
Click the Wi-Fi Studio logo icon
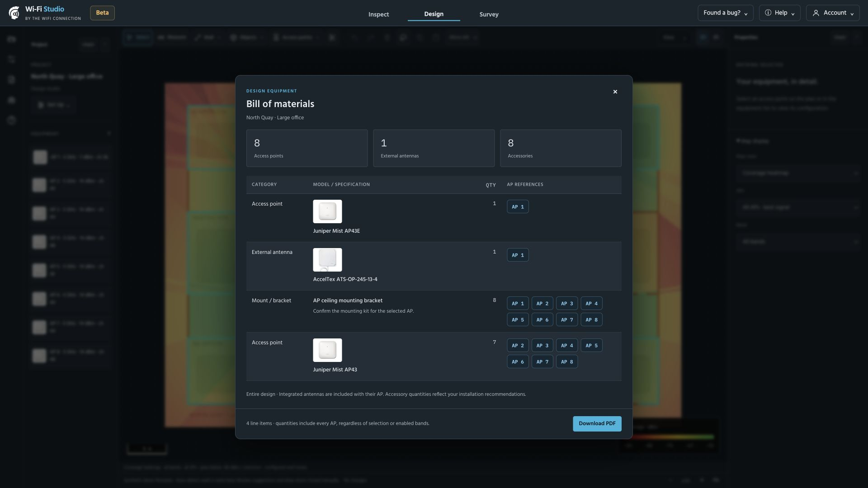pos(14,13)
